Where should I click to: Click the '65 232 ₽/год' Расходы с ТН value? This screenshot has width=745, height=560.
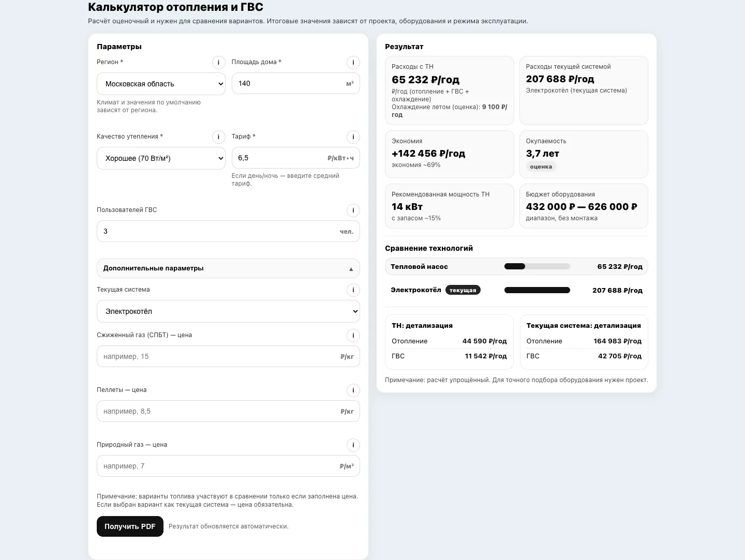(x=426, y=80)
